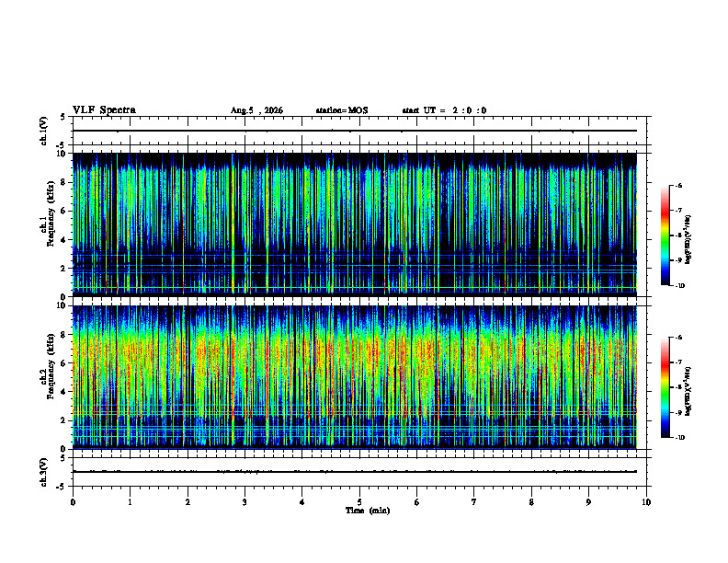Click tick label 8 on Time axis
The height and width of the screenshot is (563, 728).
(531, 502)
